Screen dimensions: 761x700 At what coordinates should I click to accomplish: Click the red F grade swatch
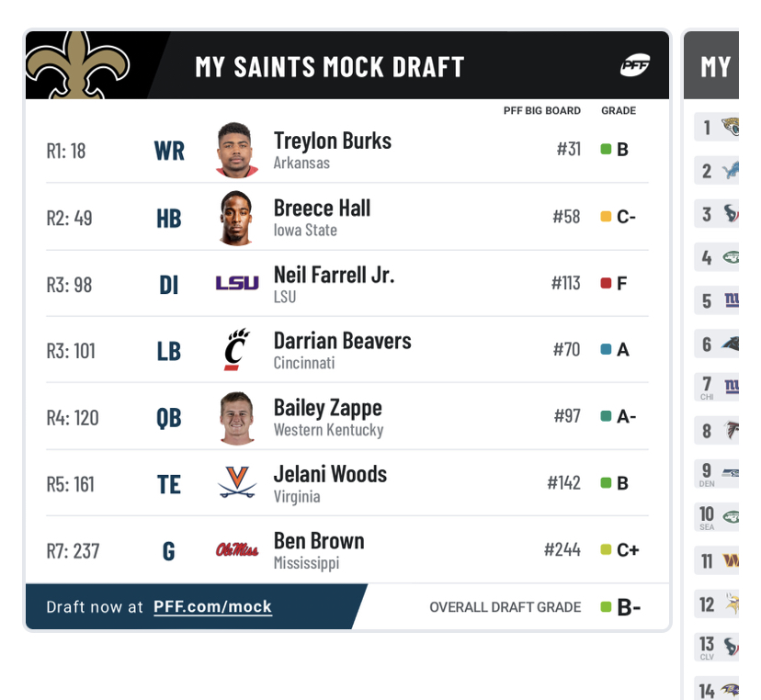[606, 283]
